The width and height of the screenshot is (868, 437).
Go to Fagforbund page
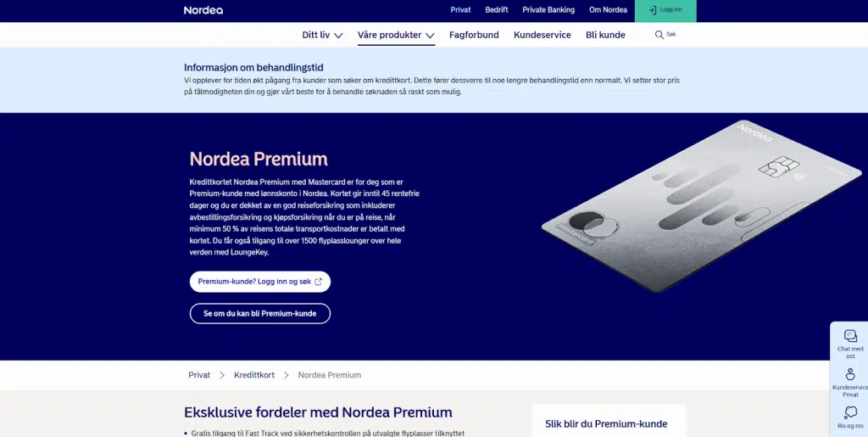474,35
